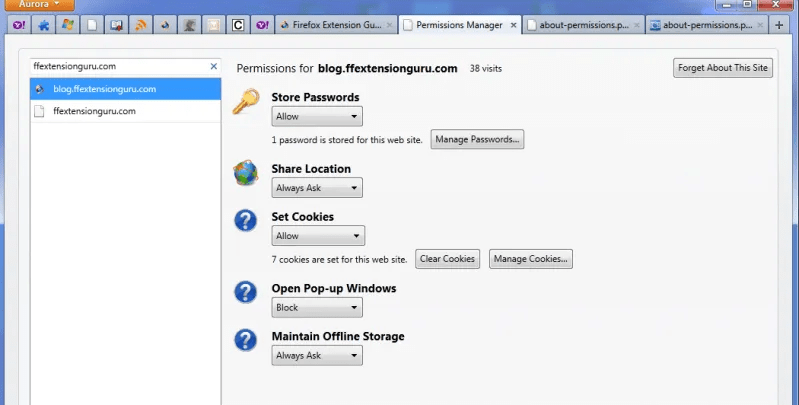Close the blank-page-icon about-permissions tab
799x405 pixels.
636,25
